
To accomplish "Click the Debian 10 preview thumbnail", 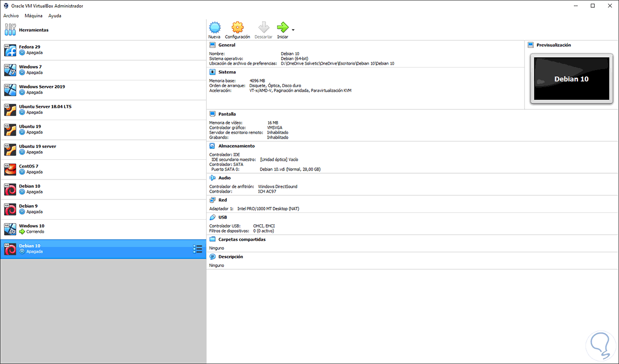I will coord(571,79).
